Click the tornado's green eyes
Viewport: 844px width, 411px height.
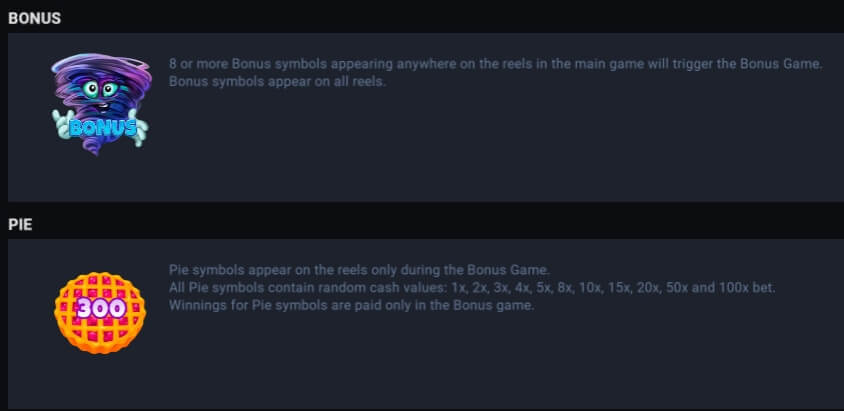click(100, 89)
